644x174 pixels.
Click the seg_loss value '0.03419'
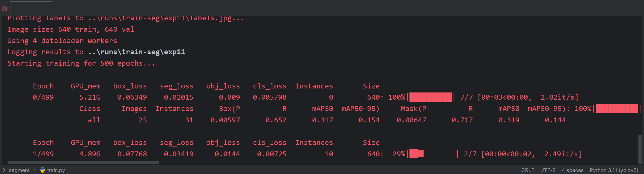[178, 154]
